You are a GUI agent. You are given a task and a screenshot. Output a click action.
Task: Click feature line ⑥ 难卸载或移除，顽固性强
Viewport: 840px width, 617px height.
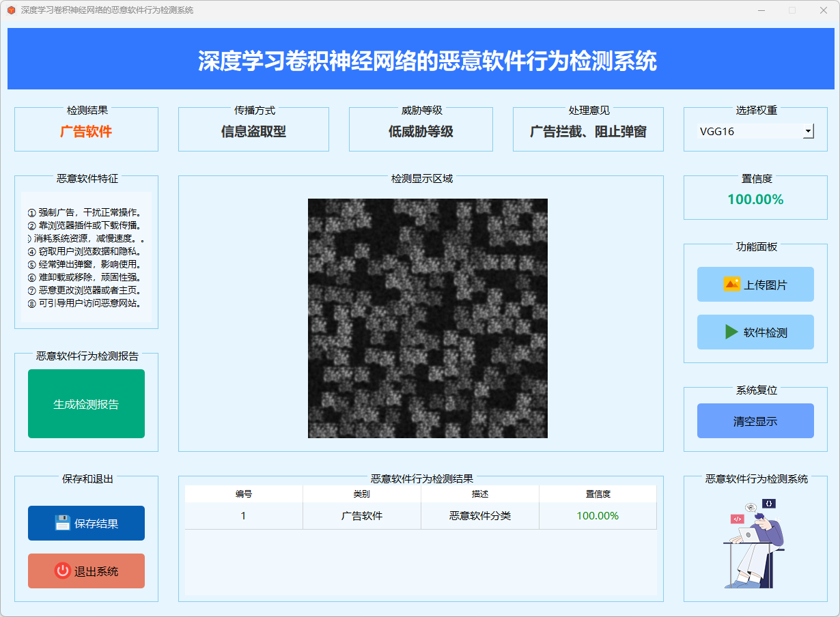click(85, 277)
